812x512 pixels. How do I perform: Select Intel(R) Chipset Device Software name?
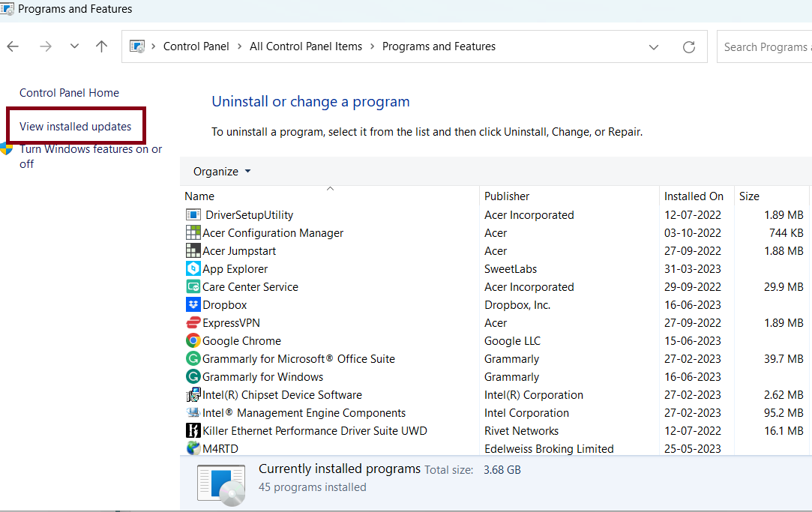tap(282, 395)
